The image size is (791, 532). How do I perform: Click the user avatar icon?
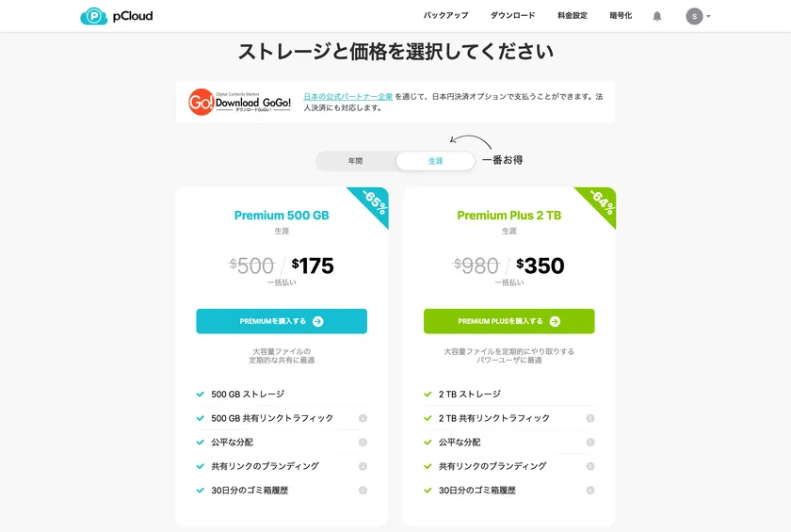pos(694,16)
